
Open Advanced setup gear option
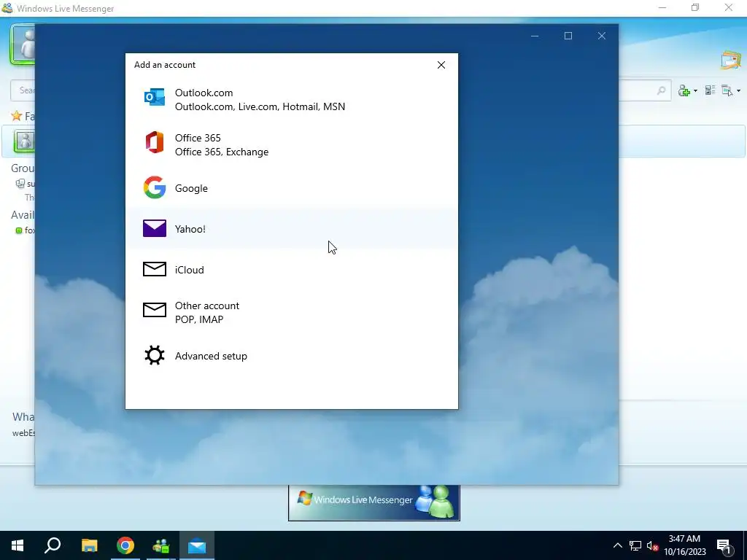coord(292,356)
